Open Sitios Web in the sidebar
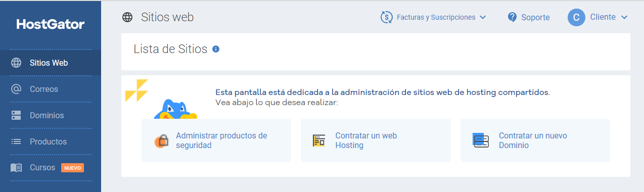The width and height of the screenshot is (644, 192). [x=51, y=63]
